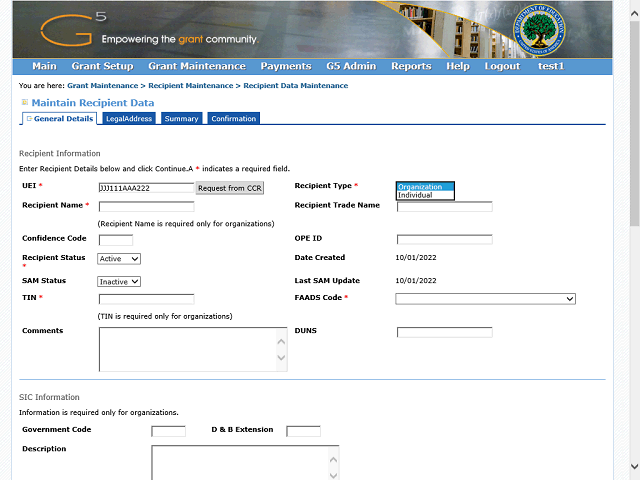Open the Recipient Status dropdown

pyautogui.click(x=119, y=259)
